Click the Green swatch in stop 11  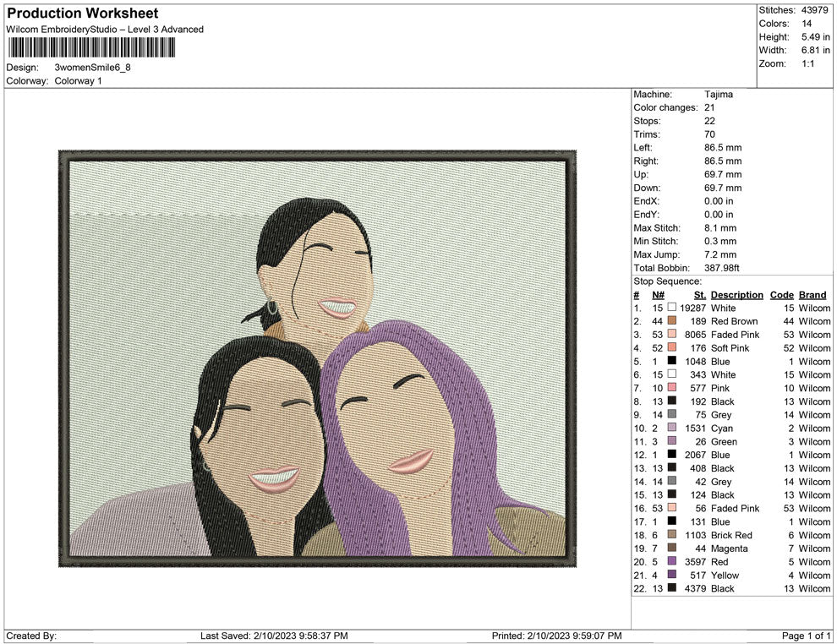click(672, 442)
